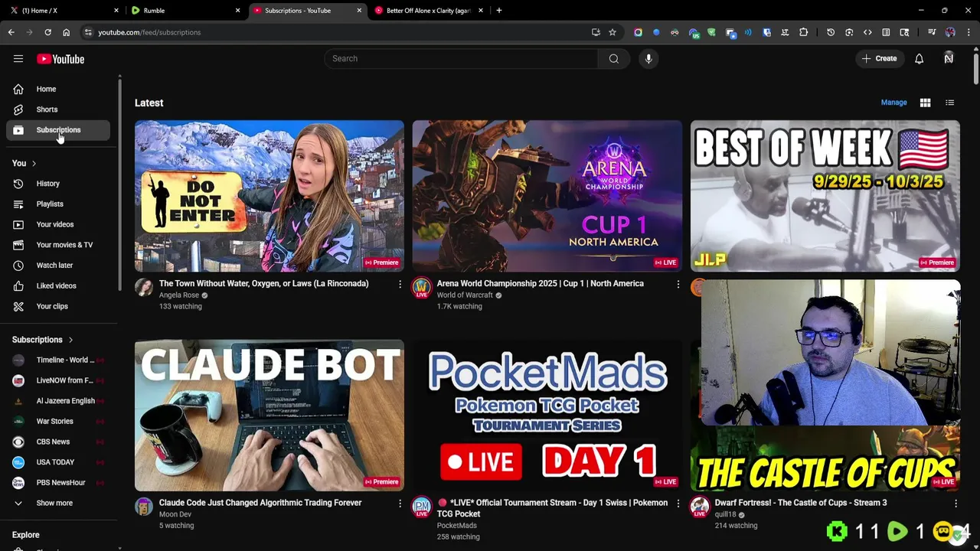Open Al Jazeera English channel
Viewport: 980px width, 551px height.
coord(58,401)
